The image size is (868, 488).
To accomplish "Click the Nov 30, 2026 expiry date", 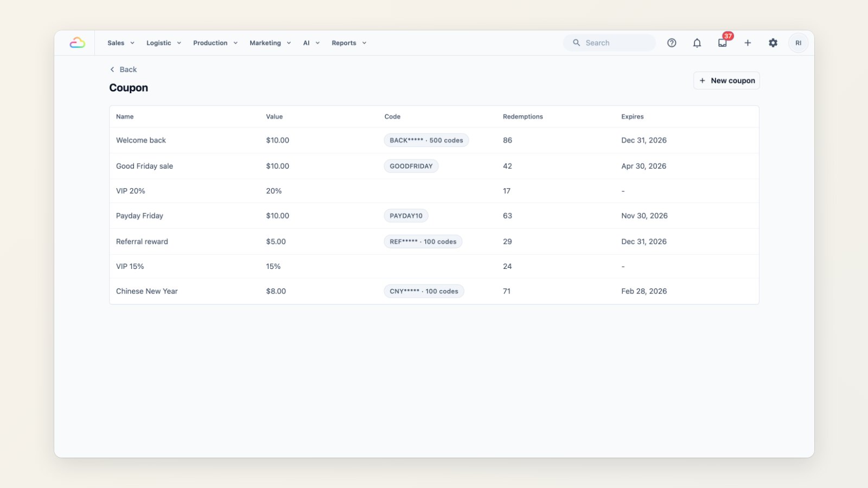I will (x=644, y=216).
